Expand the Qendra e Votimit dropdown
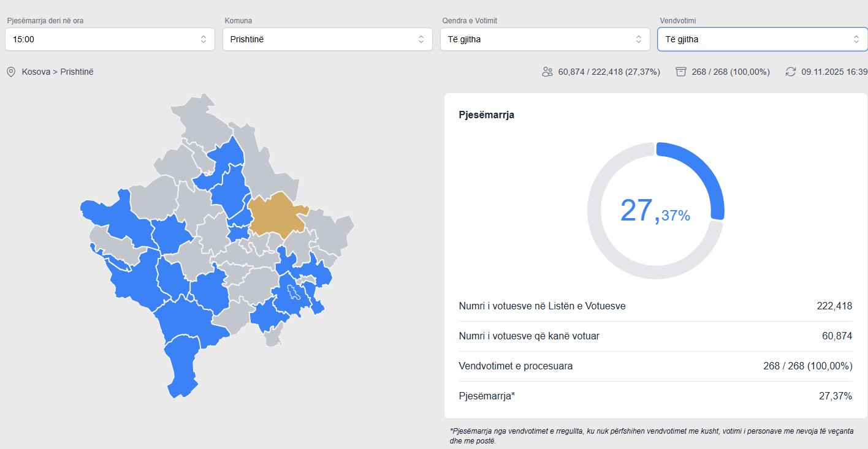Image resolution: width=868 pixels, height=449 pixels. (x=544, y=39)
